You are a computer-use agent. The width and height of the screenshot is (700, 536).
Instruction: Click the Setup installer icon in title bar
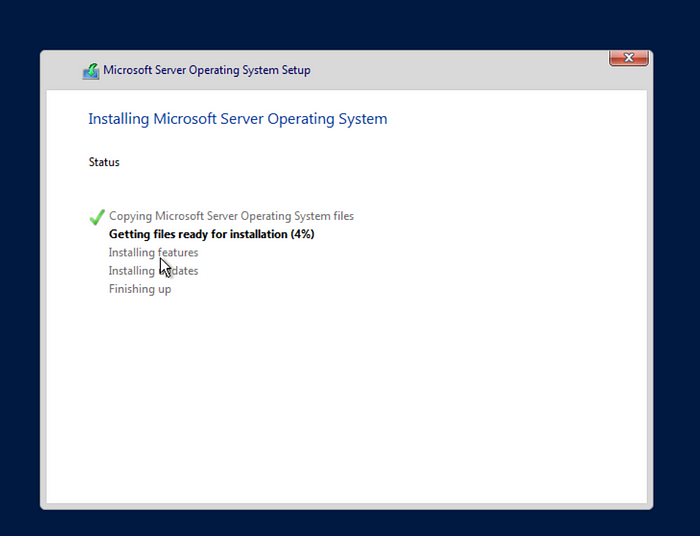(91, 71)
